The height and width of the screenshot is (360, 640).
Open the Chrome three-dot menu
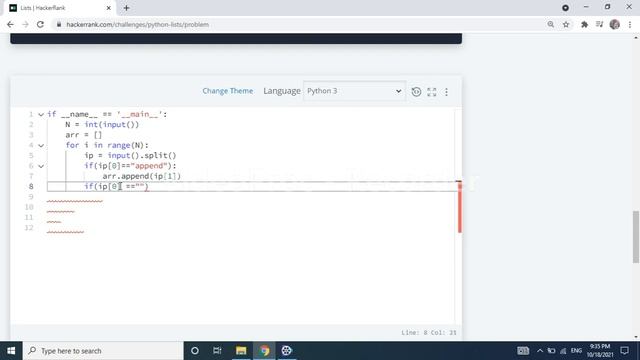[x=630, y=24]
